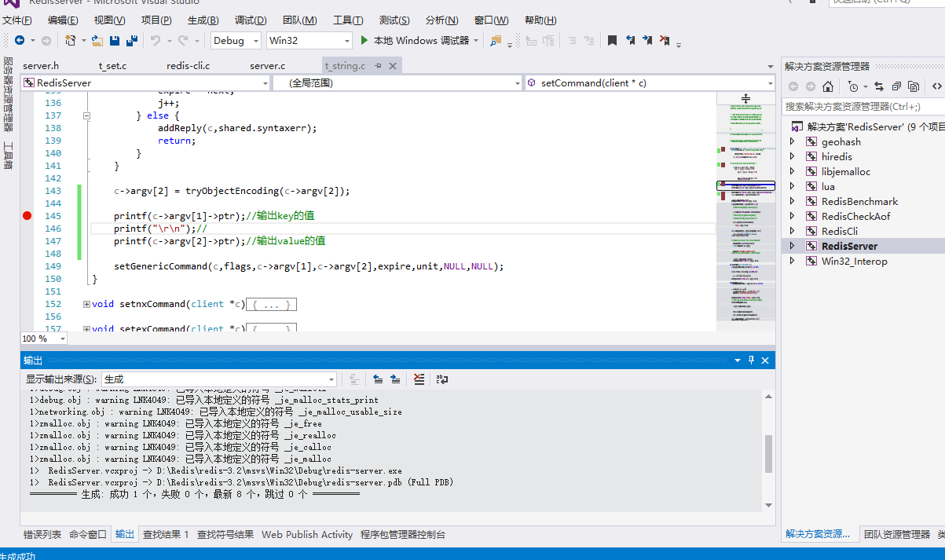Collapse the else block at line 137
The image size is (945, 560).
[86, 115]
